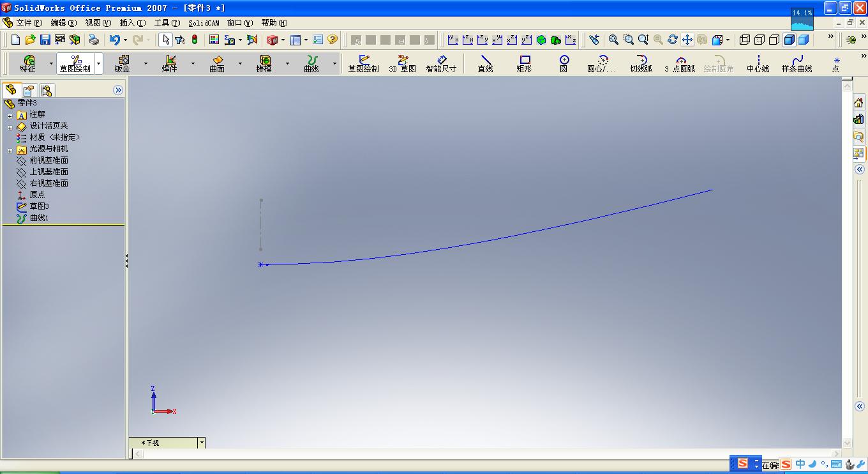Switch display to Wireframe mode
868x474 pixels.
pos(745,40)
